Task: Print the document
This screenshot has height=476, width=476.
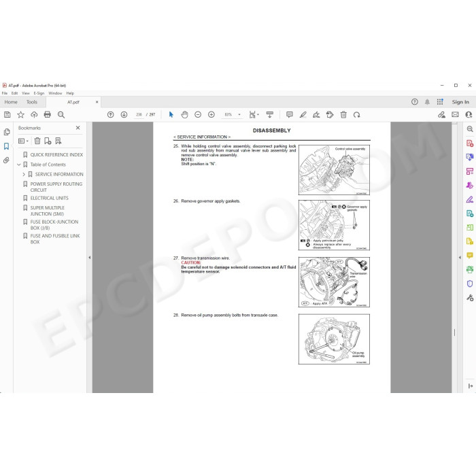Action: pos(48,114)
